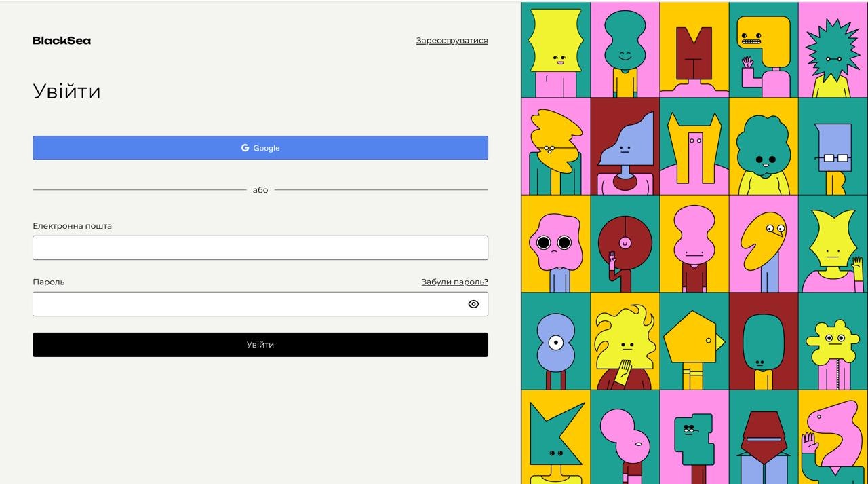
Task: Click the BlackSea logo
Action: pos(62,41)
